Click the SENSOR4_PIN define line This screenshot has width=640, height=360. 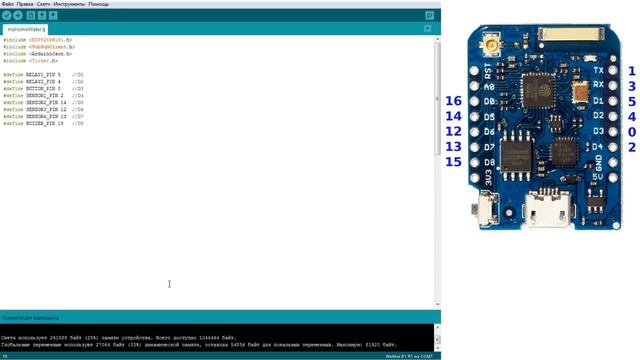click(43, 116)
